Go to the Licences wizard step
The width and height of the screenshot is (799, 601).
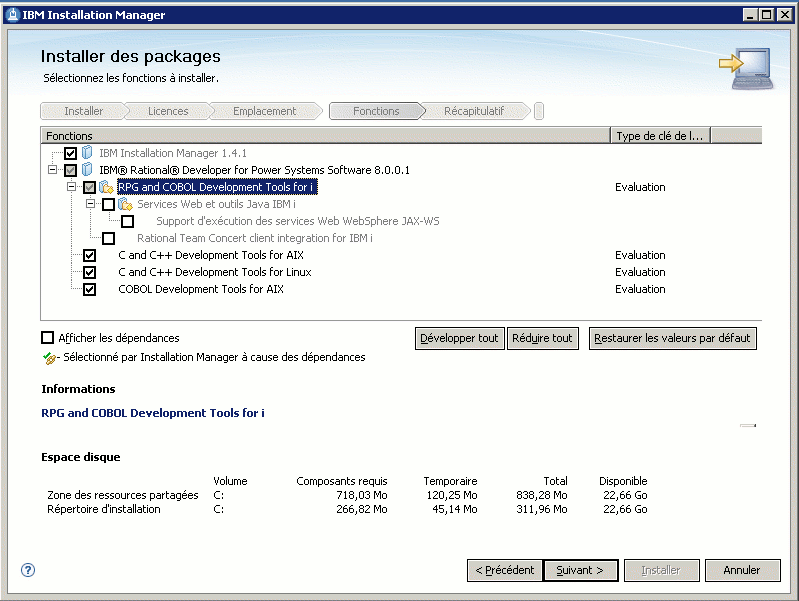pyautogui.click(x=168, y=111)
